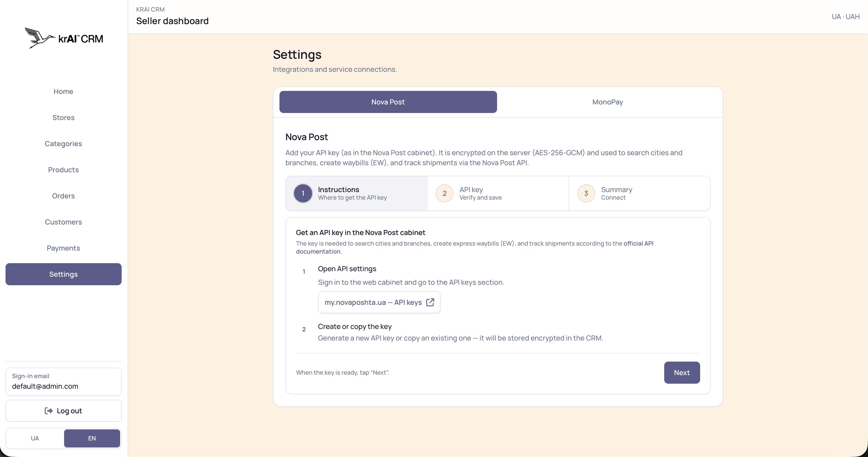Select step 3 circle for Summary

586,193
